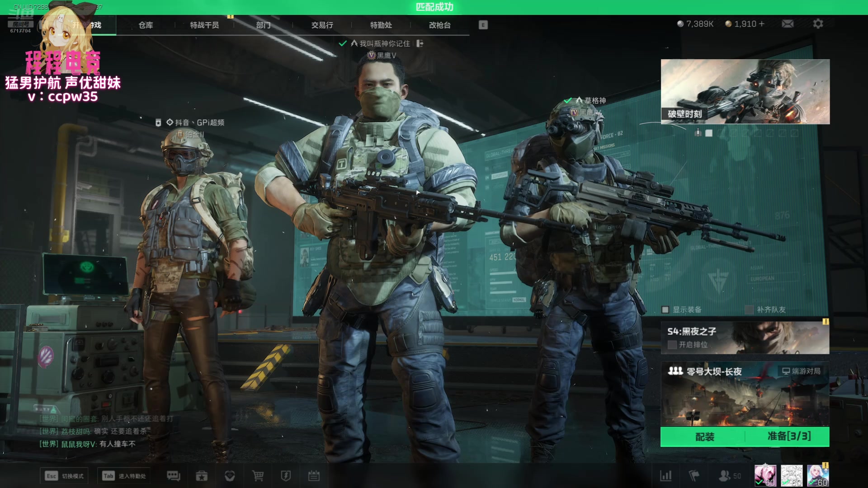Click the lightning shield icon in bottom bar
The width and height of the screenshot is (868, 488).
286,476
